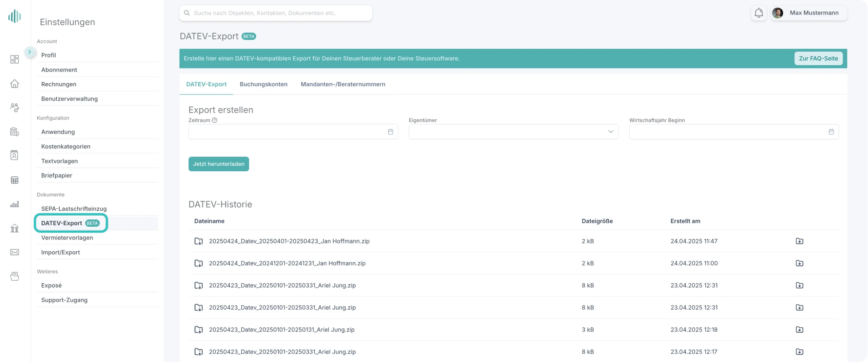Open the Eigentümer dropdown
Image resolution: width=868 pixels, height=362 pixels.
pos(513,132)
